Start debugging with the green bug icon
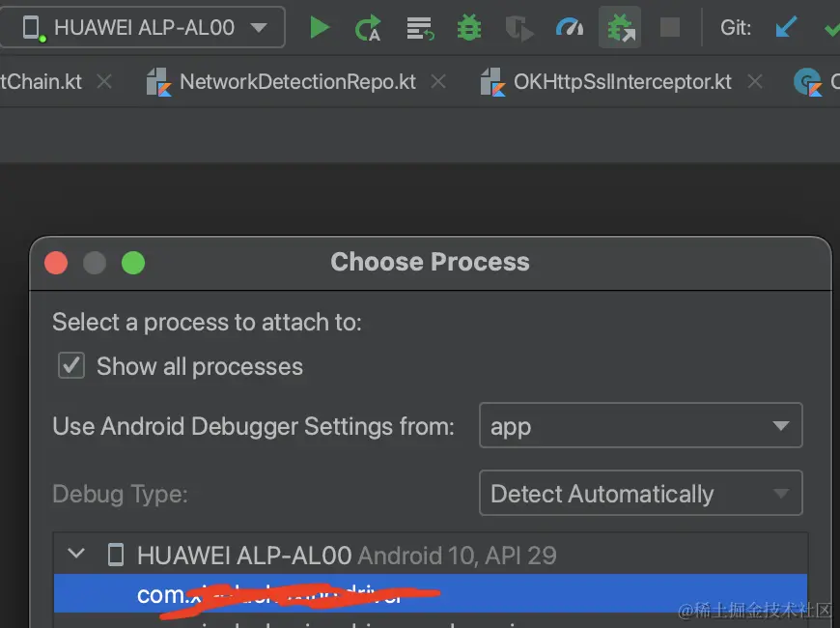Viewport: 840px width, 628px height. [x=469, y=28]
